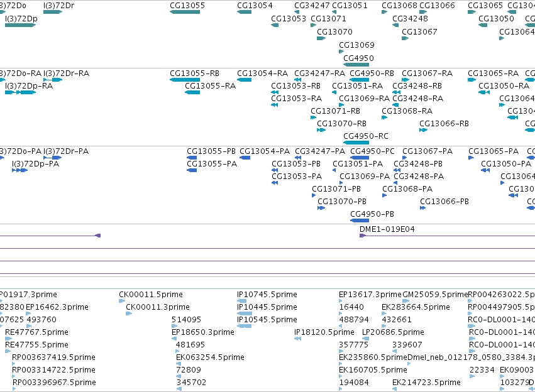
Task: Click the CG34247-RA transcript label
Action: coord(320,73)
